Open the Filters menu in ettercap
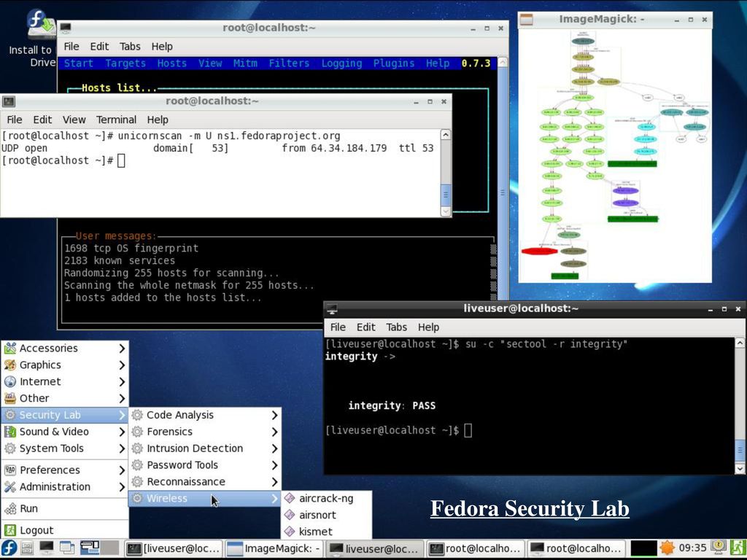 pyautogui.click(x=289, y=63)
